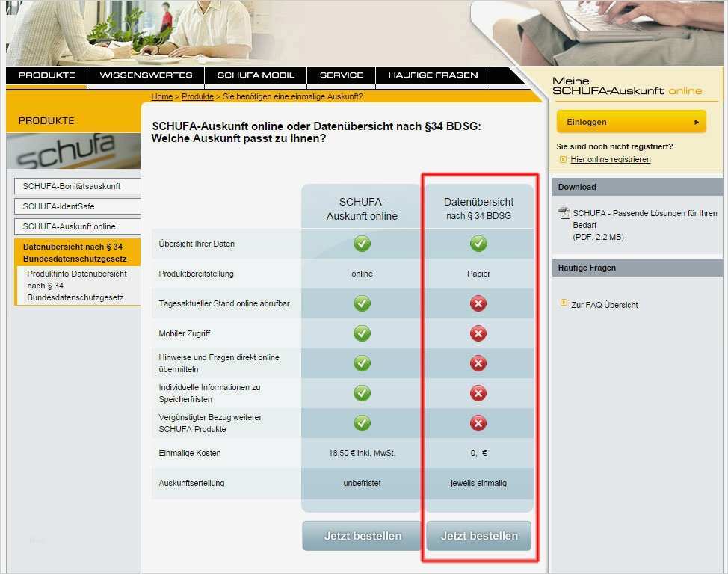Click arrow bullet beside 'Zur FAQ Übersicht'
Screen dimensions: 728x574
(x=564, y=303)
